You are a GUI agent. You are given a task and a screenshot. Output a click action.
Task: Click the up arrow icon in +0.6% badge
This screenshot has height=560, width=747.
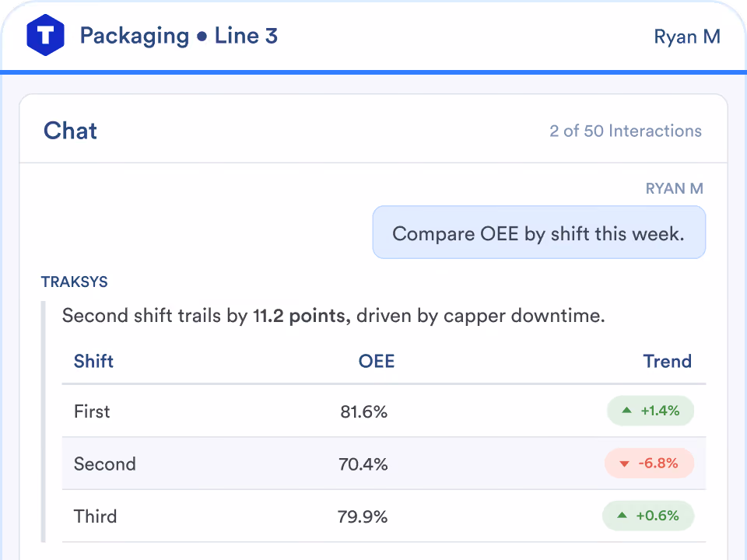[x=622, y=515]
